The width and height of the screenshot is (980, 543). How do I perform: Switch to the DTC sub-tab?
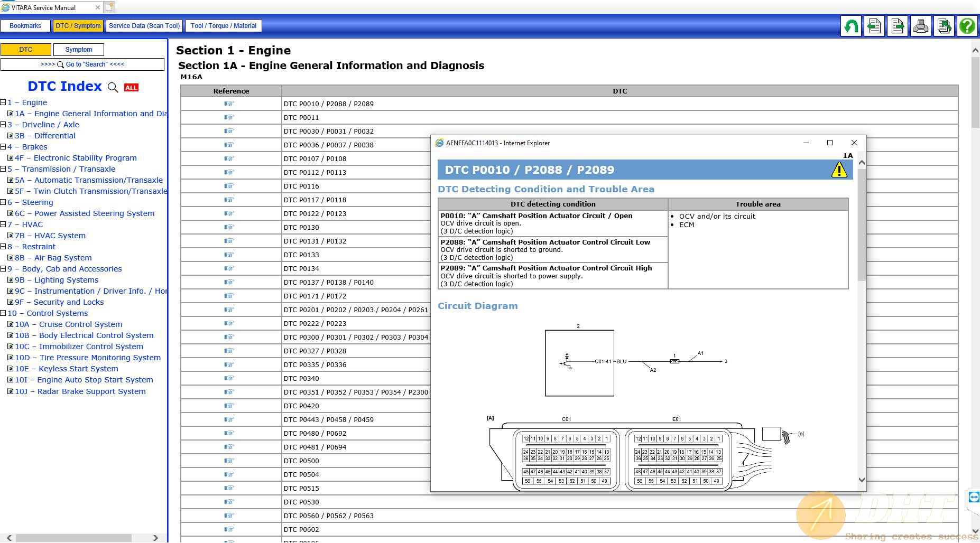(x=26, y=50)
